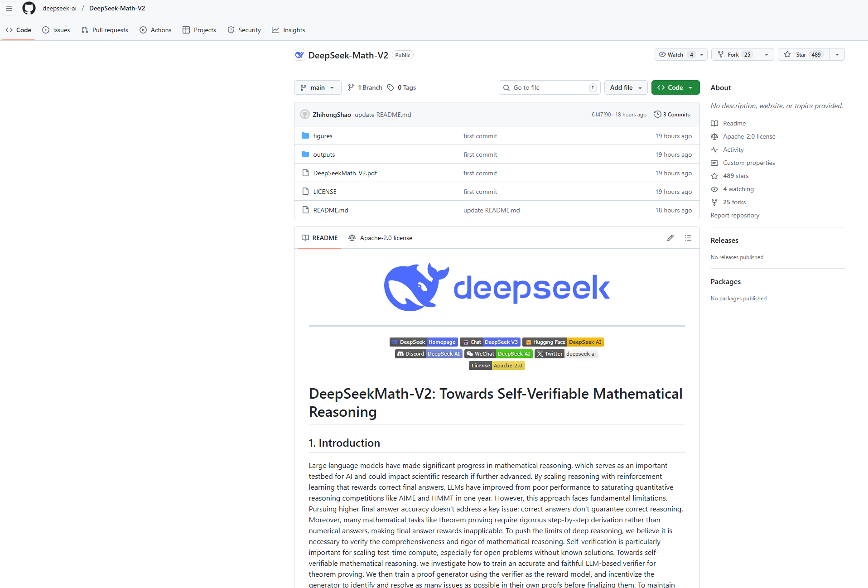The height and width of the screenshot is (588, 868).
Task: Click the fork icon beside 25 forks
Action: [714, 202]
